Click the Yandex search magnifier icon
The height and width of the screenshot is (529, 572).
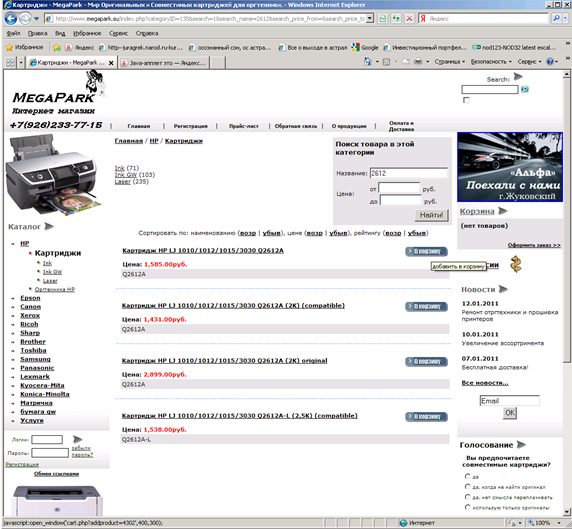tap(556, 18)
